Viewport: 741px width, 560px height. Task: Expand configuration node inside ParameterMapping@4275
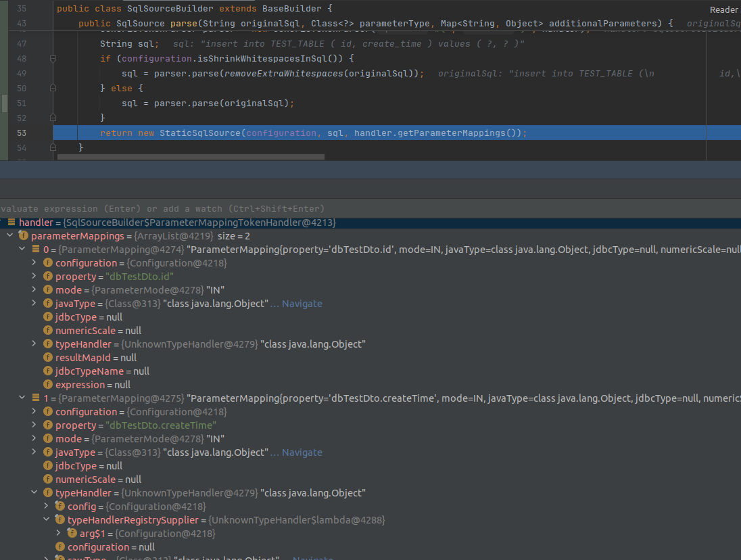(x=34, y=411)
